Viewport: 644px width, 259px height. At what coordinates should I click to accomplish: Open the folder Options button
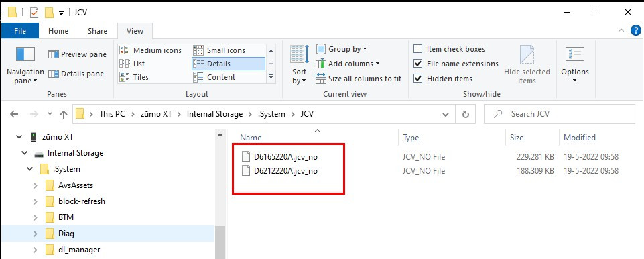point(574,64)
